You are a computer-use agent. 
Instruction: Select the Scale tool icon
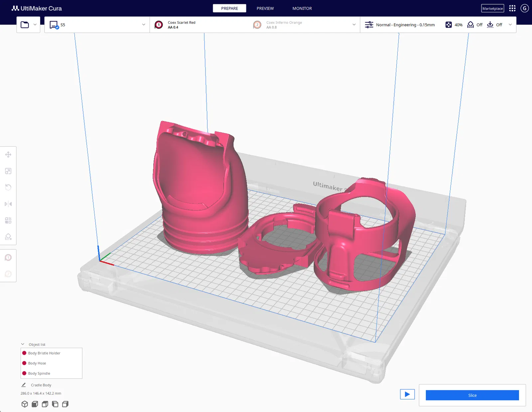point(8,171)
